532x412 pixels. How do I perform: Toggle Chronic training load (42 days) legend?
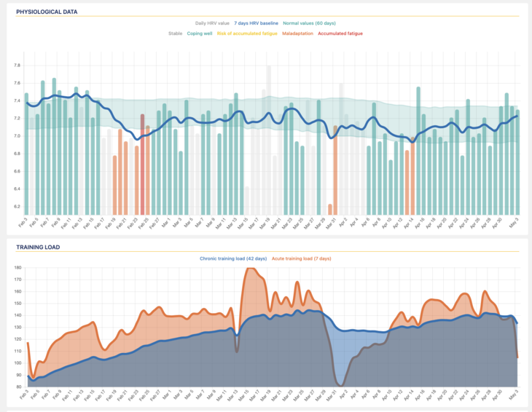tap(233, 258)
